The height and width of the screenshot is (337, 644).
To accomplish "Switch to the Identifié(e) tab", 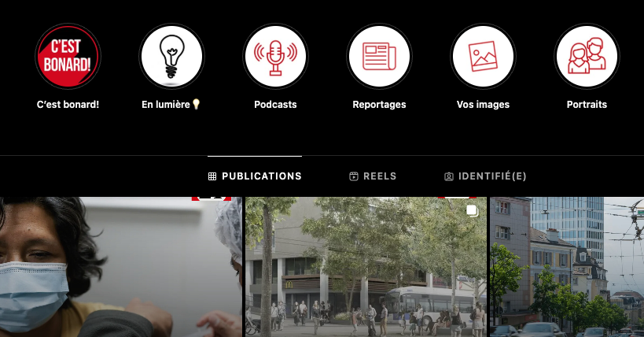I will pyautogui.click(x=485, y=176).
